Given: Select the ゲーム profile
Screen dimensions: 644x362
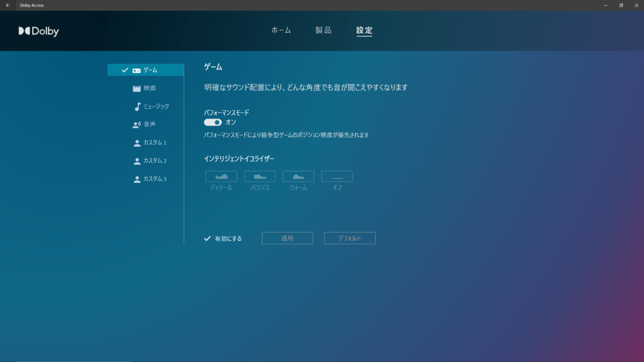Looking at the screenshot, I should [x=146, y=70].
